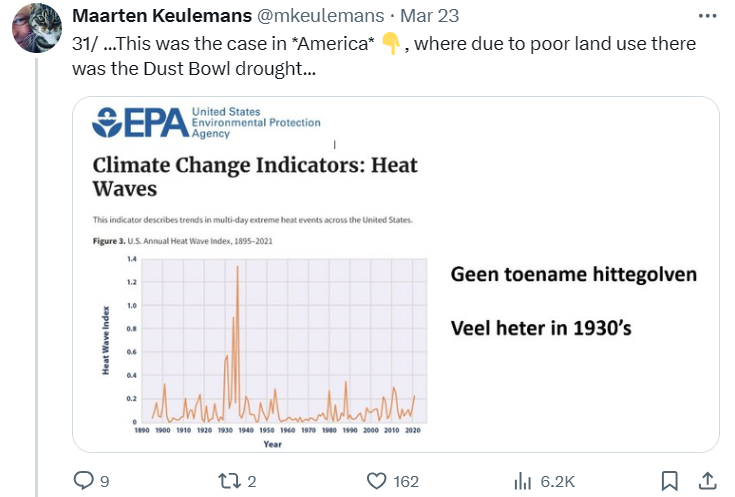The width and height of the screenshot is (735, 497).
Task: Open the Maarten Keulemans display name link
Action: (152, 17)
